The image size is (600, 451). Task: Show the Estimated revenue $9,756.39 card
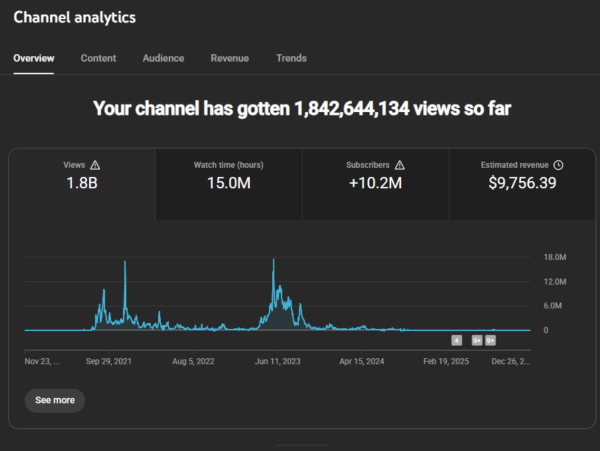[521, 184]
